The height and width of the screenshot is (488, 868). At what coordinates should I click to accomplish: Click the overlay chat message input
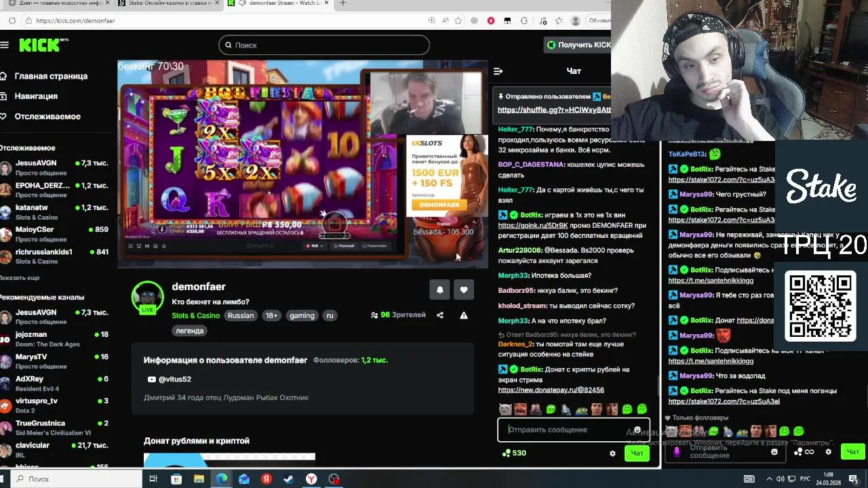point(726,451)
